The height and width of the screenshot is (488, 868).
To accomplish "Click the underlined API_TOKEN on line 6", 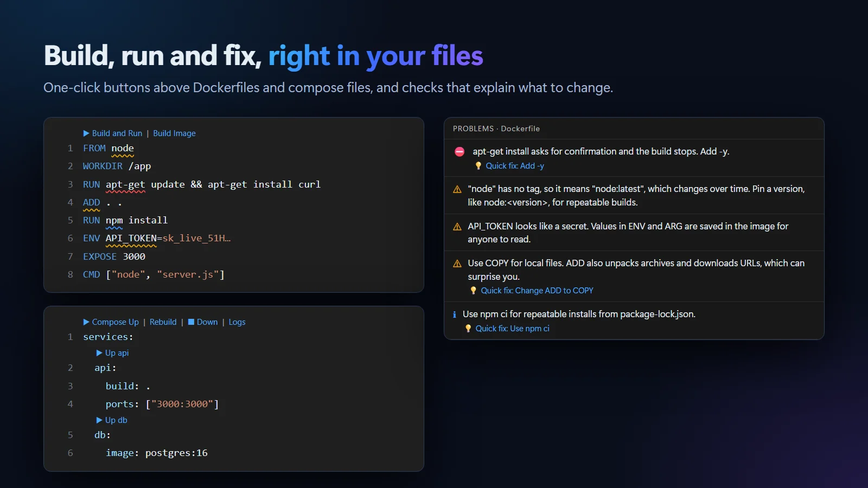I will (x=131, y=239).
